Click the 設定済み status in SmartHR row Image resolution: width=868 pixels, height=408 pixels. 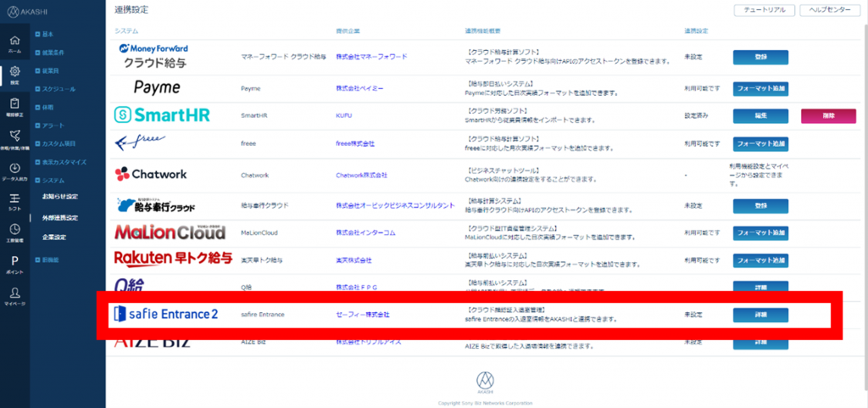coord(696,115)
